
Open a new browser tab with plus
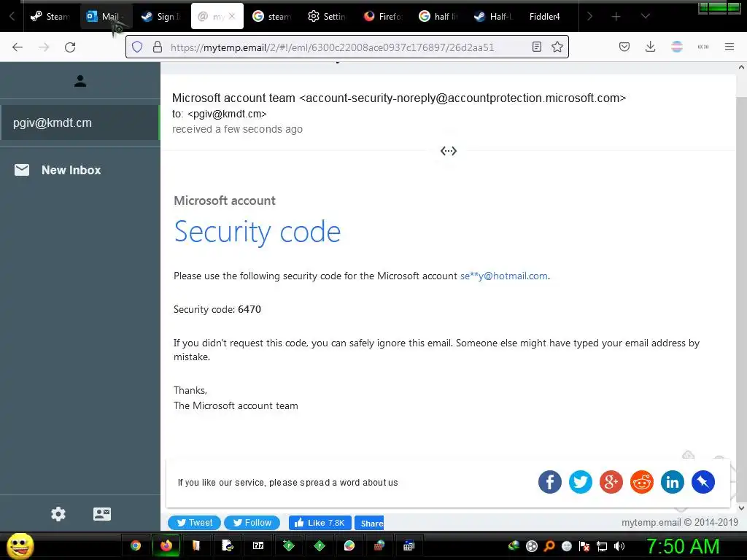616,17
